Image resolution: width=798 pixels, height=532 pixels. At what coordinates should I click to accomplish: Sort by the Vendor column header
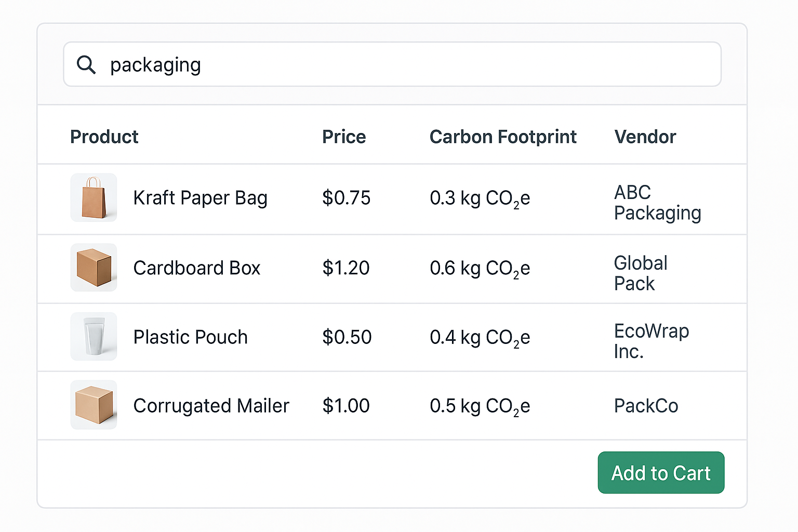pos(645,137)
